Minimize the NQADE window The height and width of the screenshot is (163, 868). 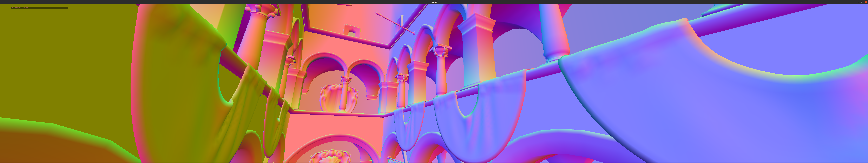[x=858, y=2]
